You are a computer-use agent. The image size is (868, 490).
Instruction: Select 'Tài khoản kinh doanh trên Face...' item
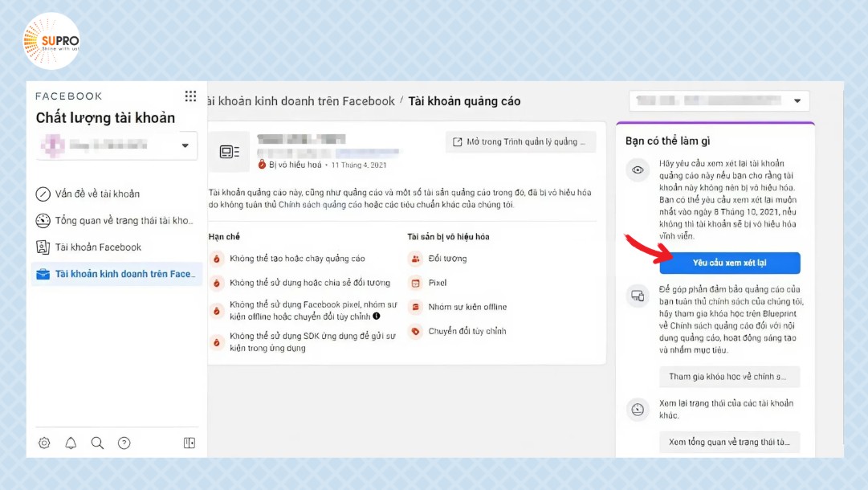[116, 274]
